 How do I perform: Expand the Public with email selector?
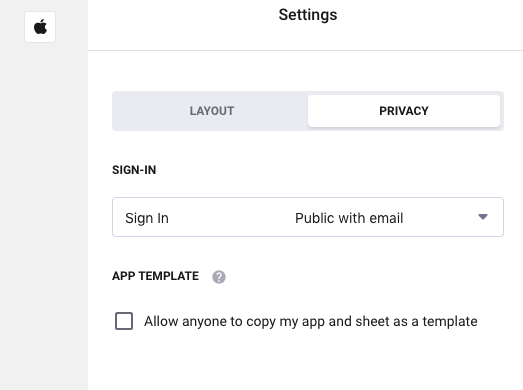308,217
